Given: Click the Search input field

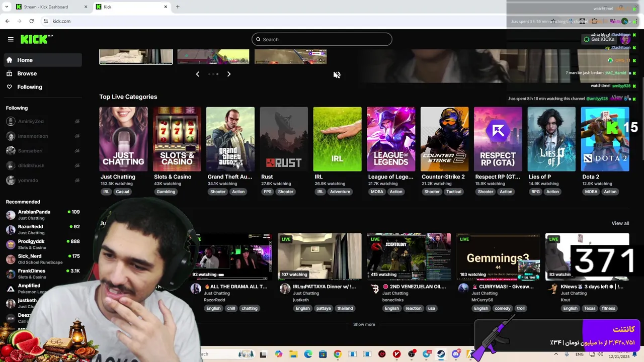Looking at the screenshot, I should click(322, 39).
